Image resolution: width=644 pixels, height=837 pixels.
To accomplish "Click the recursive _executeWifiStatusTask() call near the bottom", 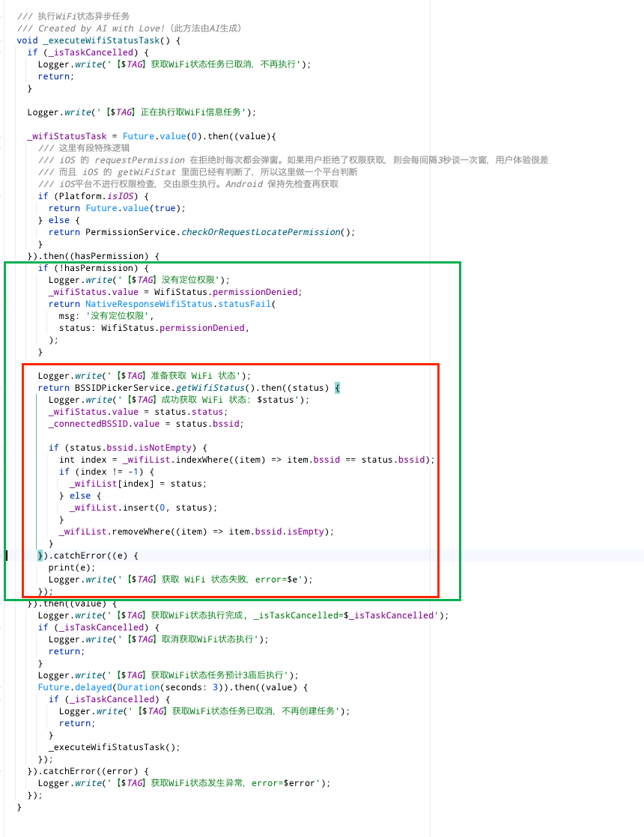I will [x=115, y=747].
